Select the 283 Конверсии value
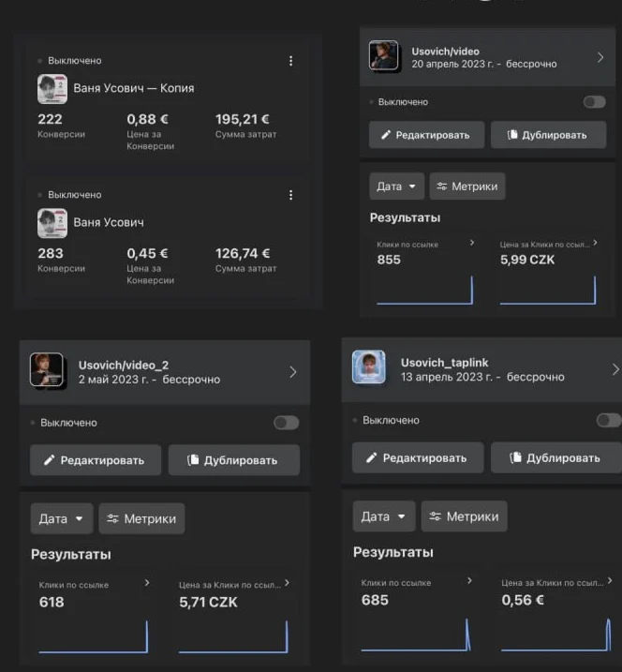The width and height of the screenshot is (622, 672). tap(51, 253)
